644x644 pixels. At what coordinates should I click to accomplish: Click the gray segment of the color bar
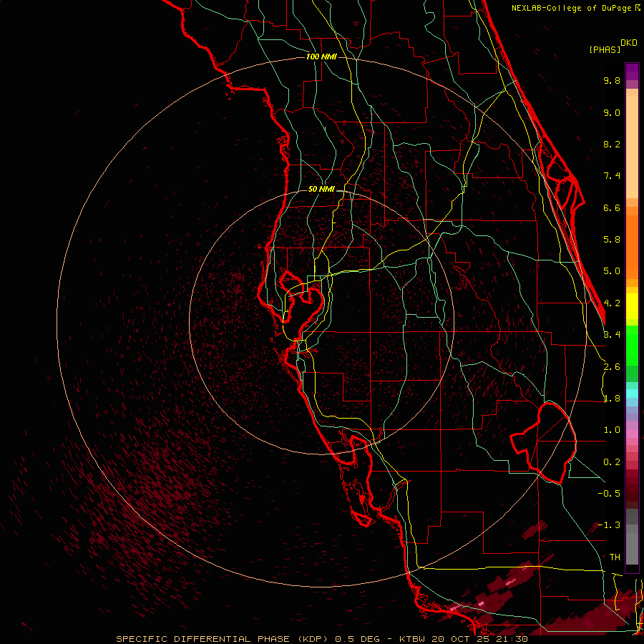(632, 538)
